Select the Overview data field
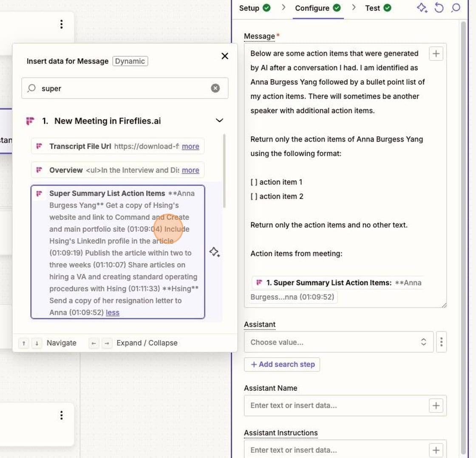The width and height of the screenshot is (476, 458). tap(117, 170)
